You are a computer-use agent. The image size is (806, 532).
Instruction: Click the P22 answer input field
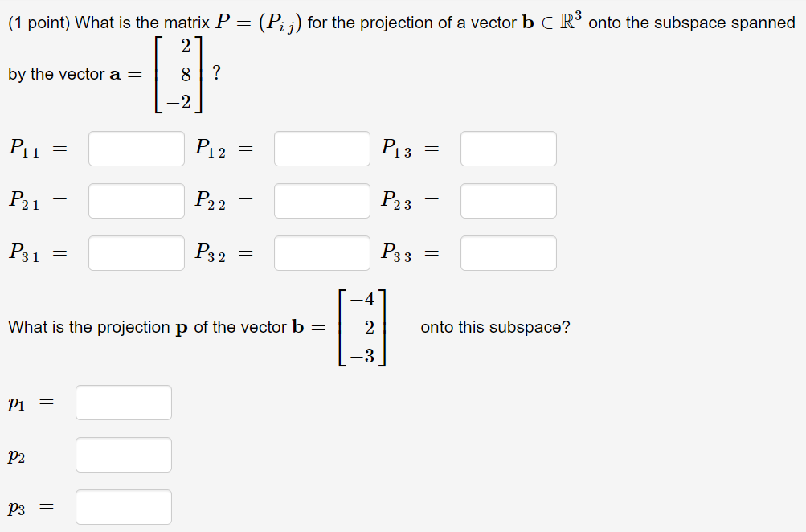[321, 200]
